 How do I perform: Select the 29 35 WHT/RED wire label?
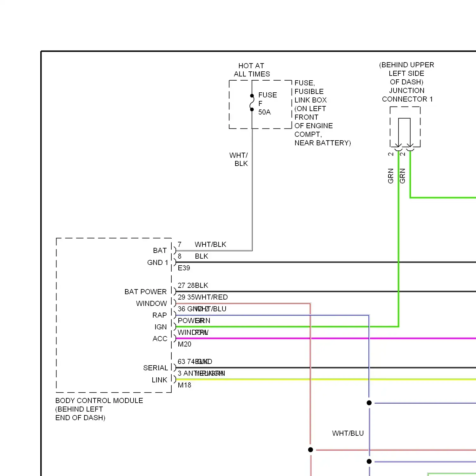coord(203,297)
